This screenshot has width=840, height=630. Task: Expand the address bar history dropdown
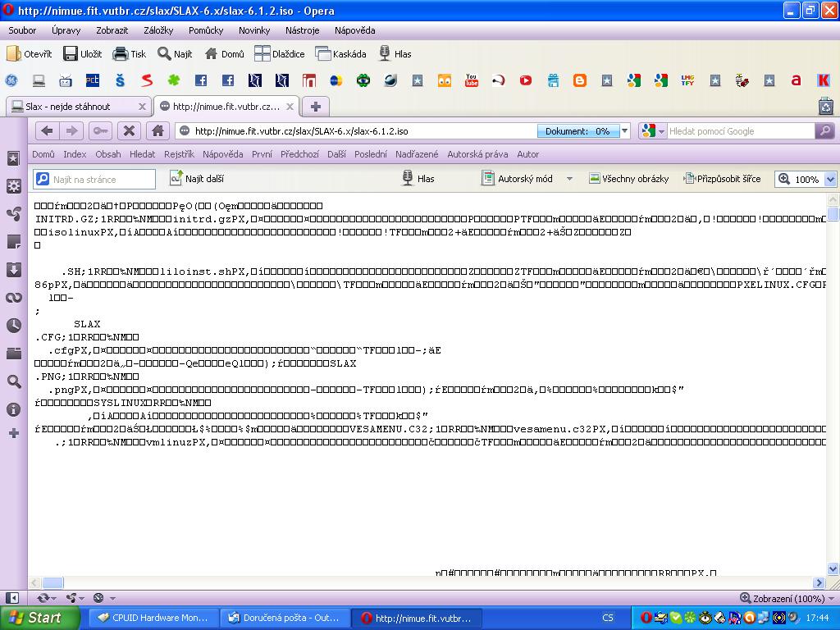625,131
